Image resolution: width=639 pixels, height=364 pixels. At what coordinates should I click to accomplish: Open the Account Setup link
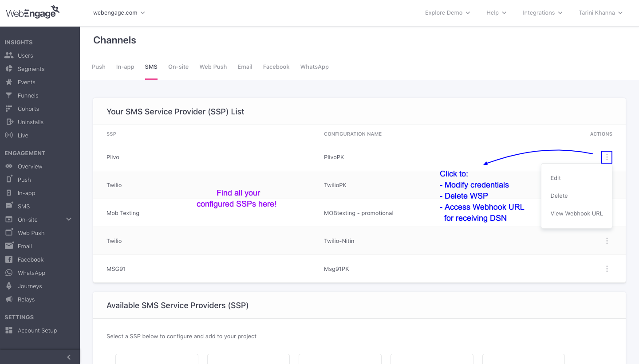coord(37,330)
